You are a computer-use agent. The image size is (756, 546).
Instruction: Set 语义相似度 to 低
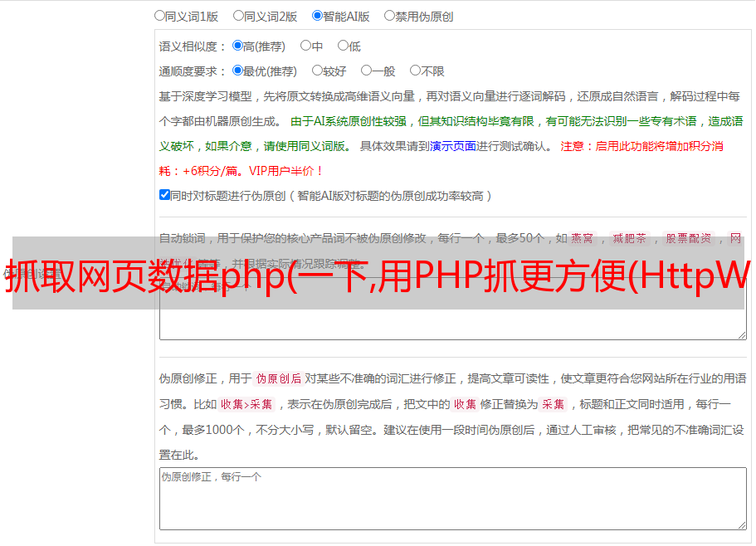click(343, 46)
